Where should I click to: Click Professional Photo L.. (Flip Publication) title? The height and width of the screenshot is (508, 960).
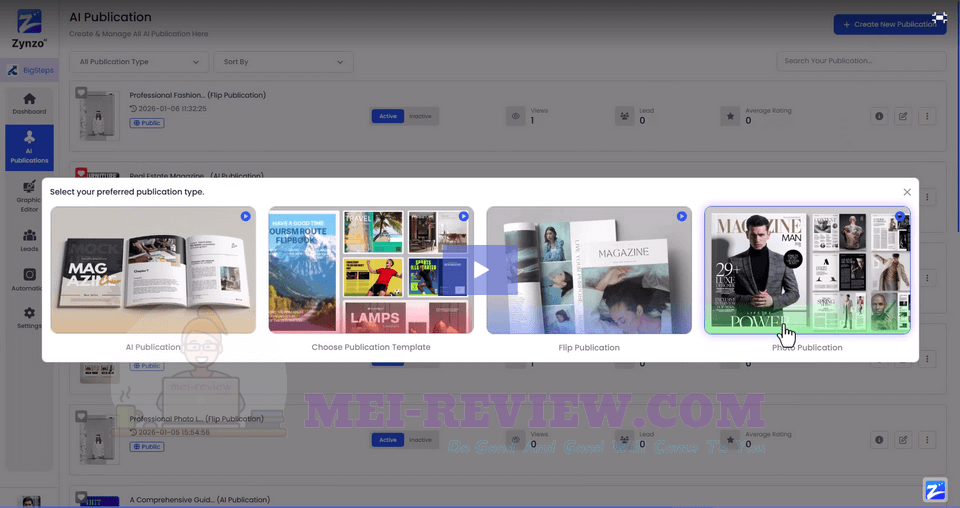(197, 419)
